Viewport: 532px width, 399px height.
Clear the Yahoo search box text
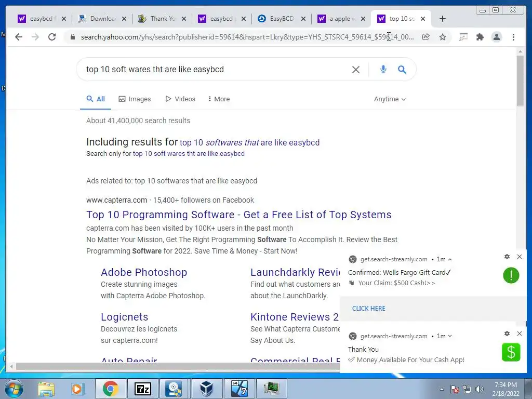[x=355, y=70]
